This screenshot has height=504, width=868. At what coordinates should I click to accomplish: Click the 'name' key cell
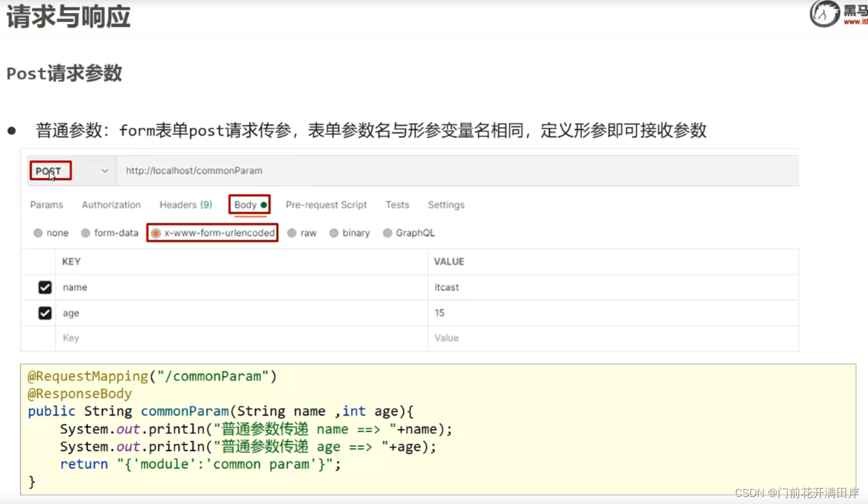[x=241, y=287]
